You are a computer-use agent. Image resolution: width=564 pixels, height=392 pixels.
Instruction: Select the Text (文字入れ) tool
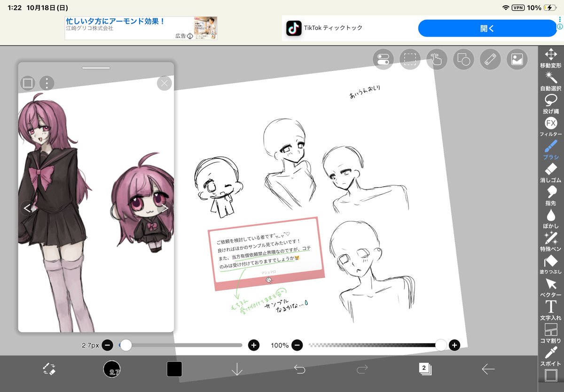[x=550, y=311]
